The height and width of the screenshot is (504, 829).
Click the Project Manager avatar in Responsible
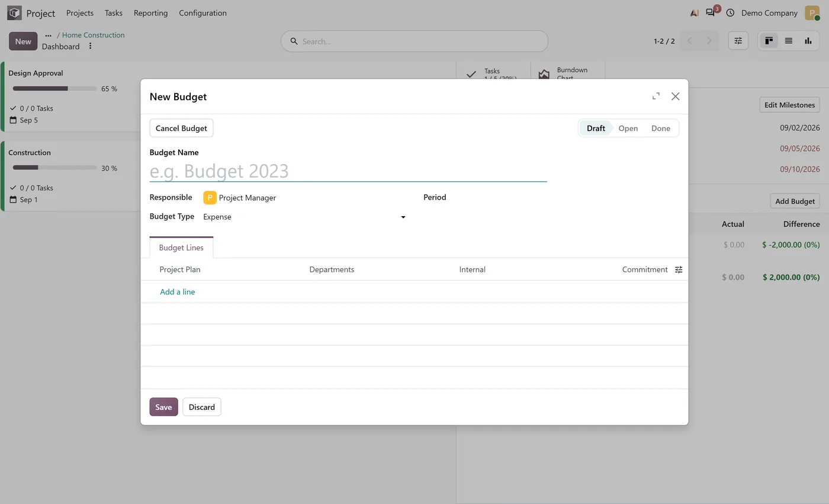pyautogui.click(x=210, y=197)
